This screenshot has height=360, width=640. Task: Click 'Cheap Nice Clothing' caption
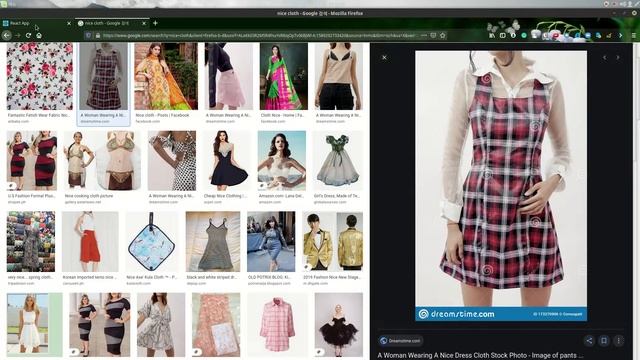225,196
